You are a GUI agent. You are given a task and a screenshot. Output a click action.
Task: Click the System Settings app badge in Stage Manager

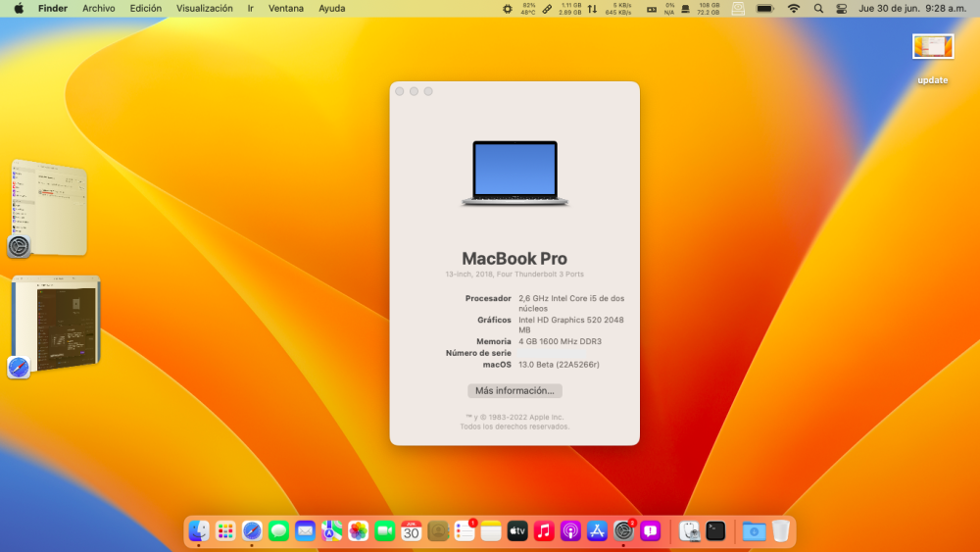pos(19,246)
